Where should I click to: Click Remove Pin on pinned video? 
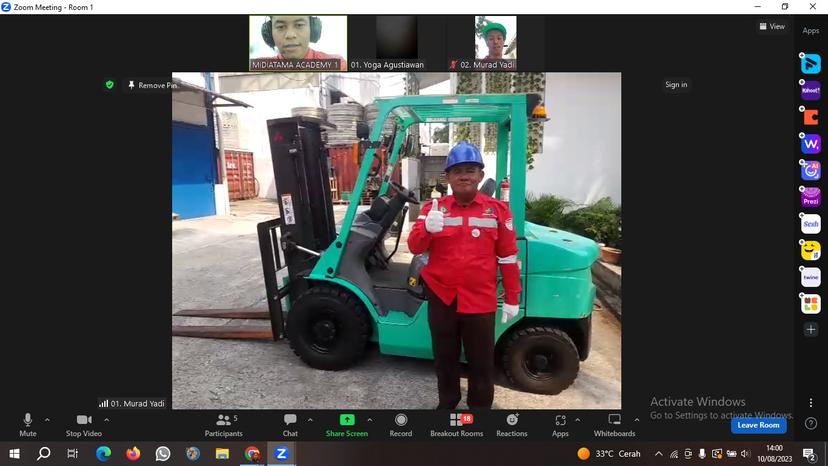click(152, 85)
